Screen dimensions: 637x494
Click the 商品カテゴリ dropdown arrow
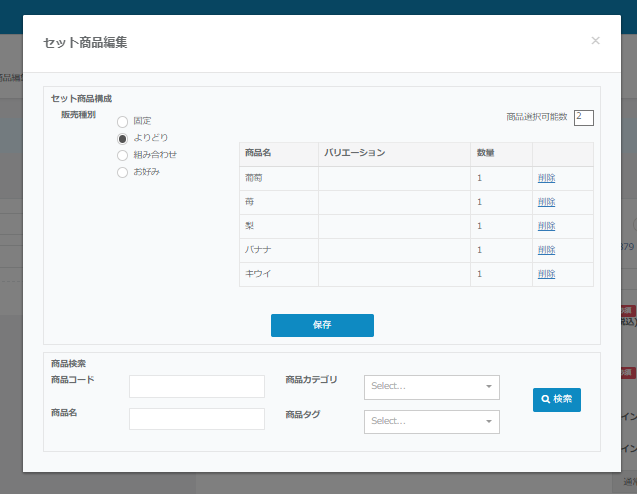click(489, 387)
